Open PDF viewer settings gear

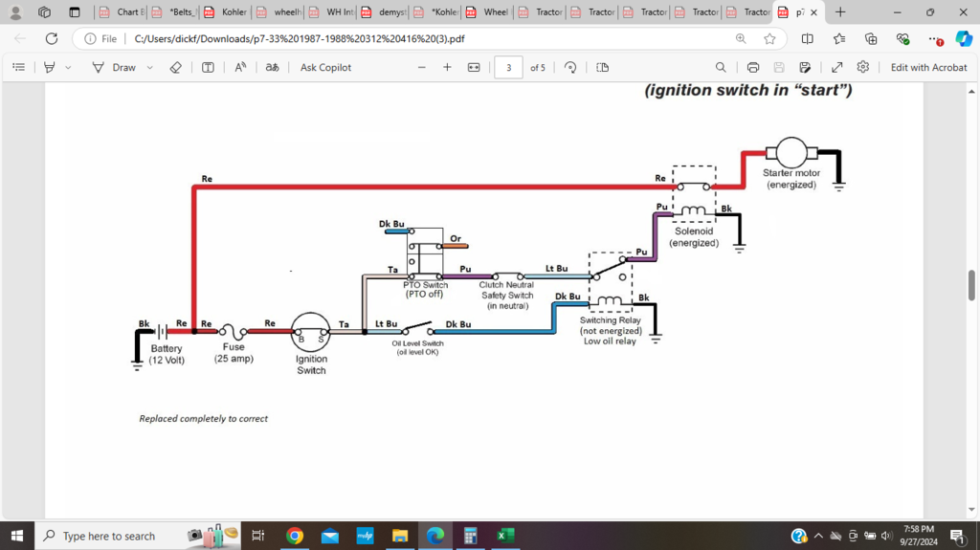[862, 68]
